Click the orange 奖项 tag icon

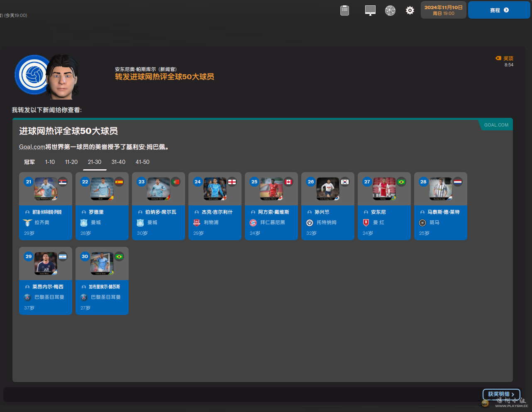point(498,59)
